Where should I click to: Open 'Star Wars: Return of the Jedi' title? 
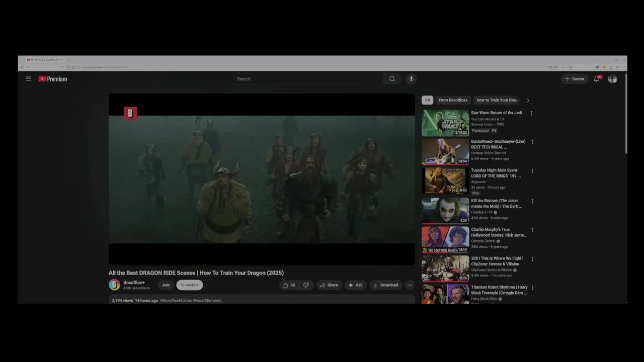tap(496, 113)
